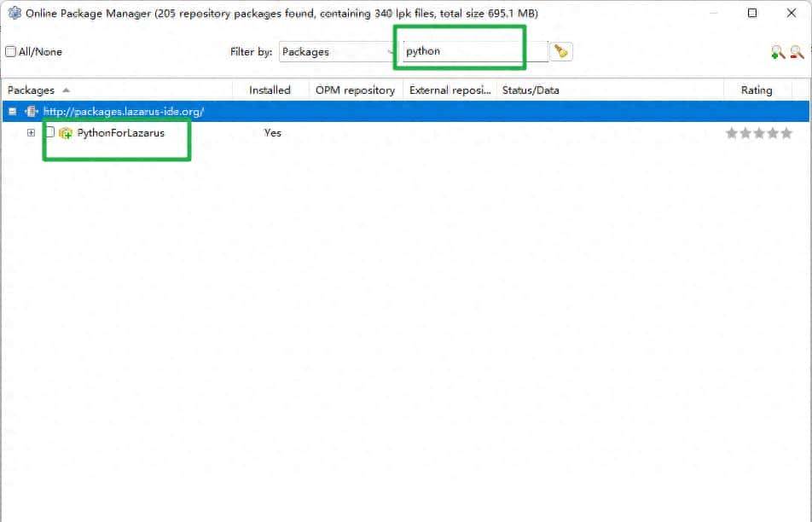Viewport: 812px width, 522px height.
Task: Toggle the All/None checkbox
Action: tap(11, 52)
